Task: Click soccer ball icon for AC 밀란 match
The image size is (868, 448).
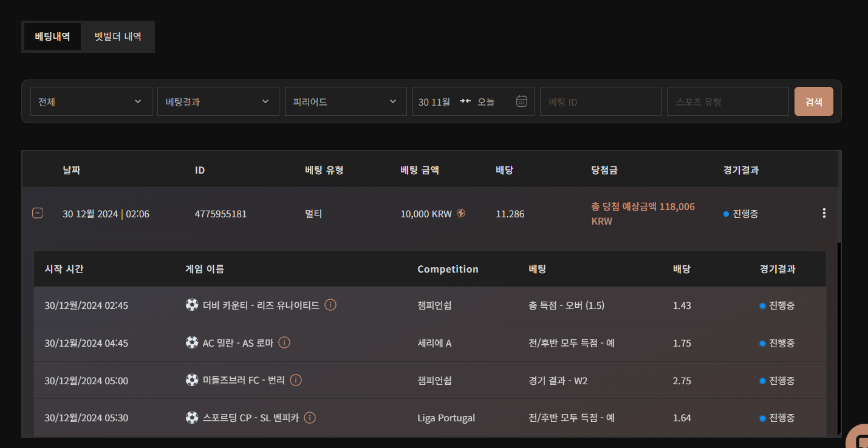Action: (x=192, y=342)
